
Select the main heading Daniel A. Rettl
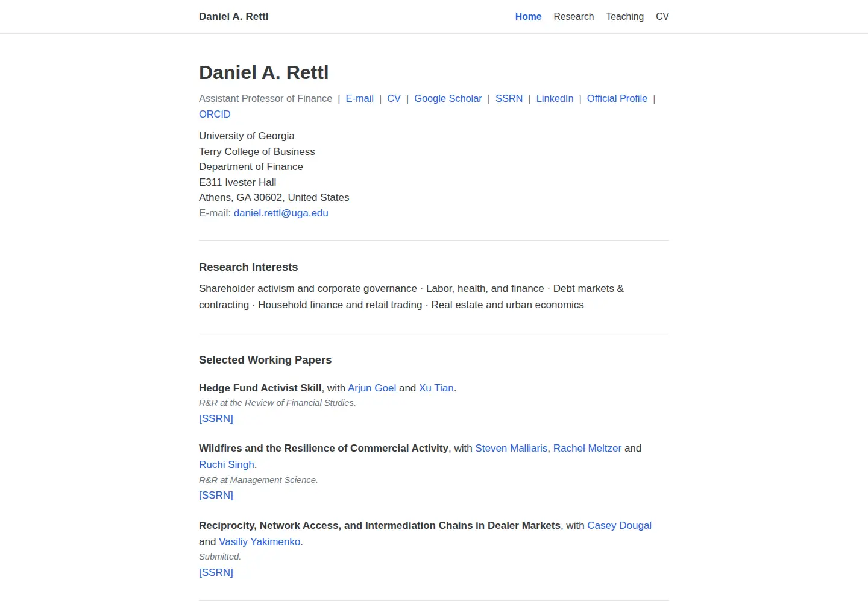pyautogui.click(x=263, y=73)
